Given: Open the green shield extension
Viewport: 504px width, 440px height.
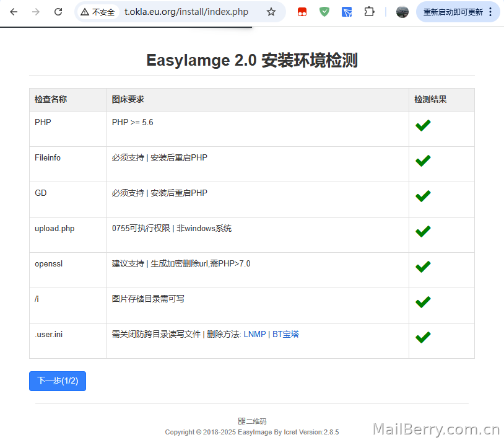Looking at the screenshot, I should point(324,12).
